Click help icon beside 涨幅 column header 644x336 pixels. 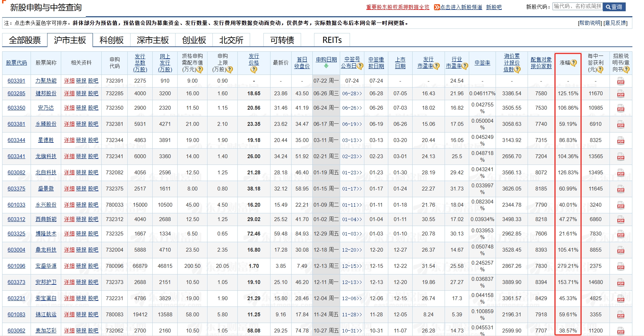click(574, 63)
